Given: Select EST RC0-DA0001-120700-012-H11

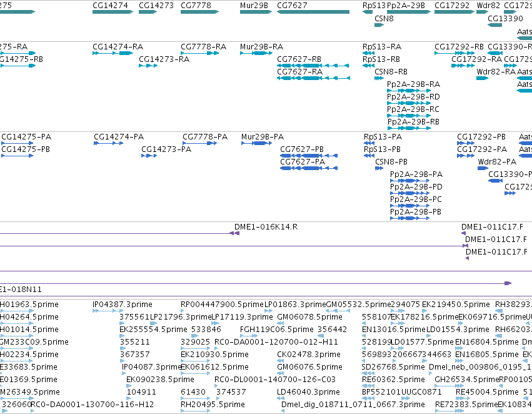Looking at the screenshot, I should tap(276, 342).
